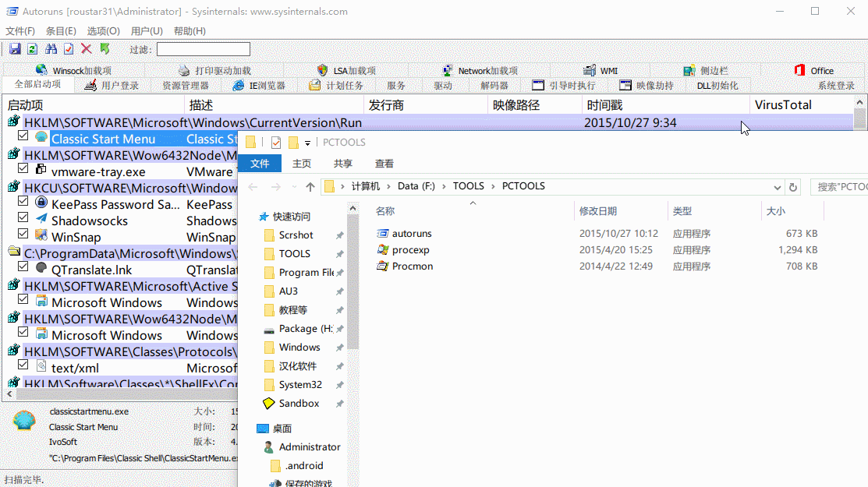This screenshot has width=868, height=487.
Task: Expand the breadcrumb arrow after Data (F:)
Action: pos(444,186)
